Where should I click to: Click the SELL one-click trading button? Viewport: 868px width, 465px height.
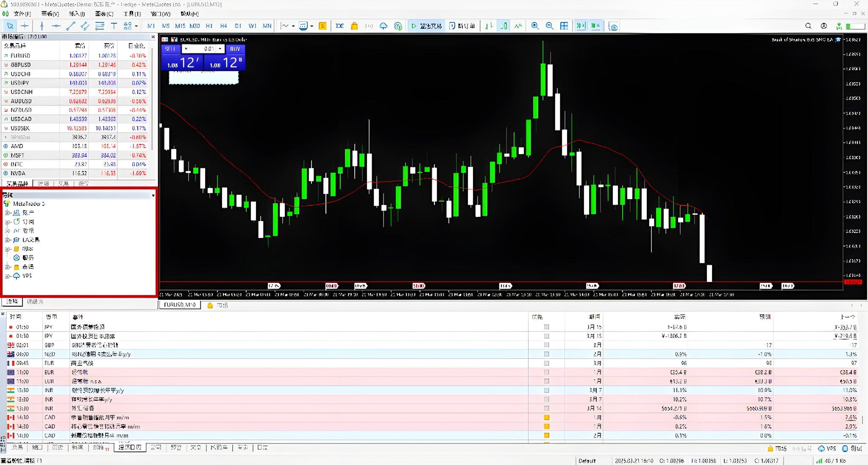[x=170, y=49]
